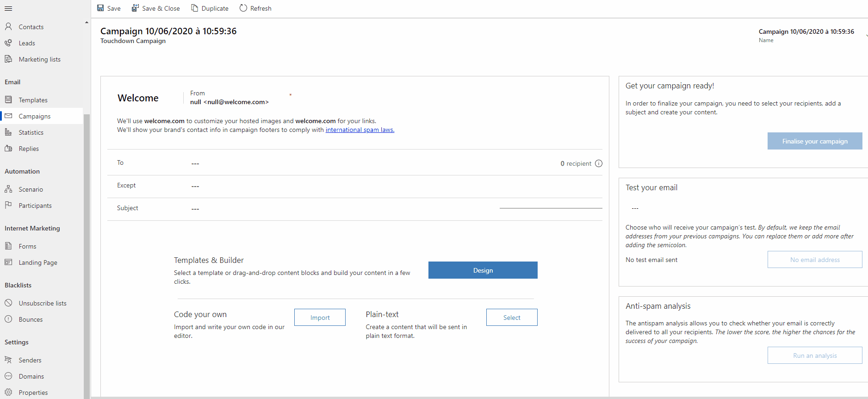Click the Import button
The width and height of the screenshot is (868, 399).
[x=320, y=318]
